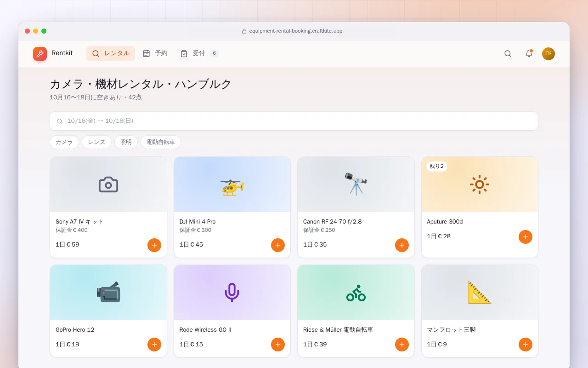Click the GoPro Hero 12 name
Image resolution: width=588 pixels, height=368 pixels.
pos(75,330)
